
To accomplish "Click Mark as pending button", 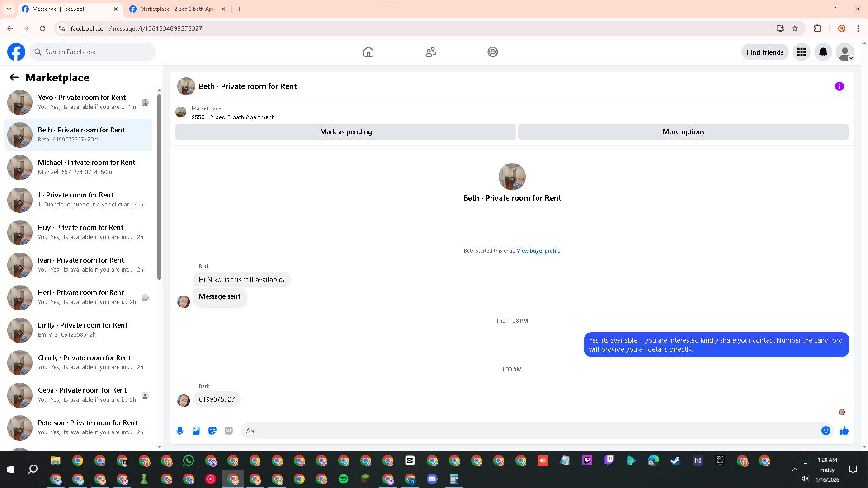I will [345, 132].
